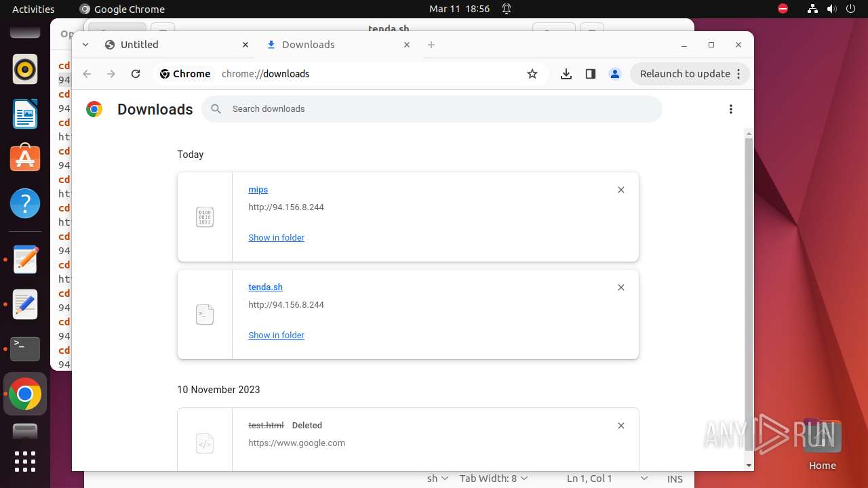This screenshot has height=488, width=868.
Task: Launch LibreOffice Writer from dock
Action: click(25, 114)
